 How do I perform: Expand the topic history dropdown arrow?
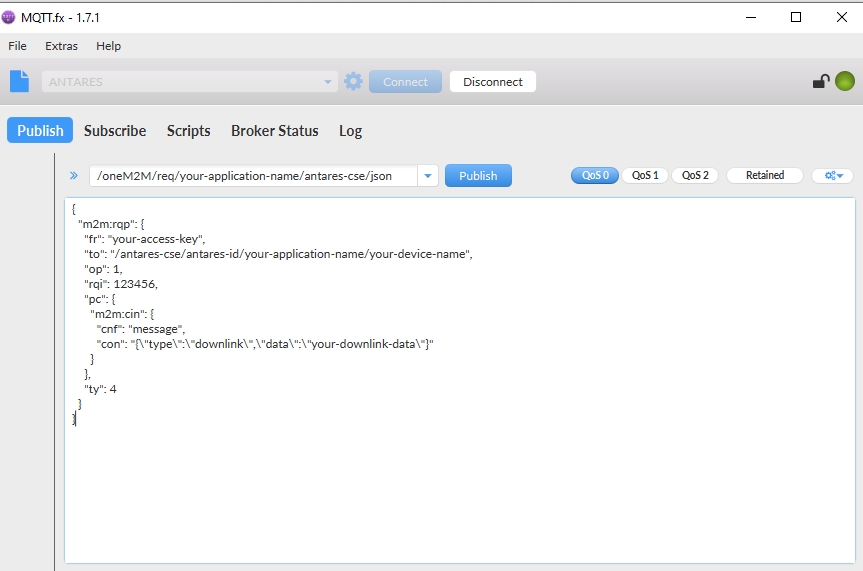tap(428, 176)
